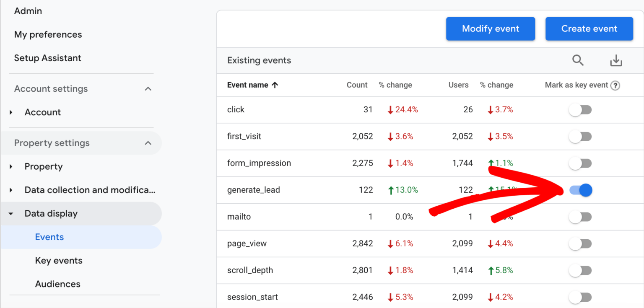Click the Create event button
The width and height of the screenshot is (644, 308).
pyautogui.click(x=589, y=28)
